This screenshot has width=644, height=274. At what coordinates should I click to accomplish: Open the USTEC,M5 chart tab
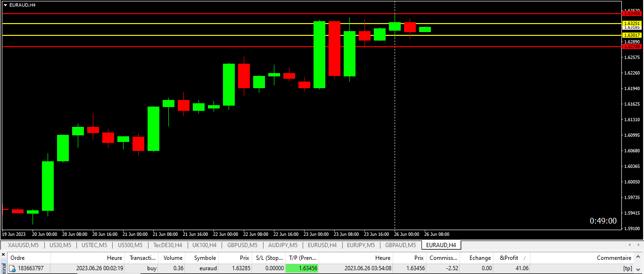pyautogui.click(x=94, y=245)
